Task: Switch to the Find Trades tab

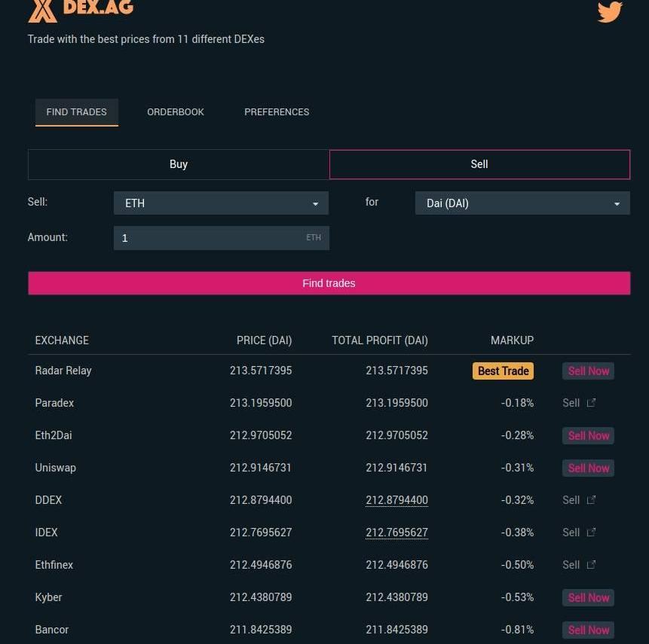Action: 77,112
